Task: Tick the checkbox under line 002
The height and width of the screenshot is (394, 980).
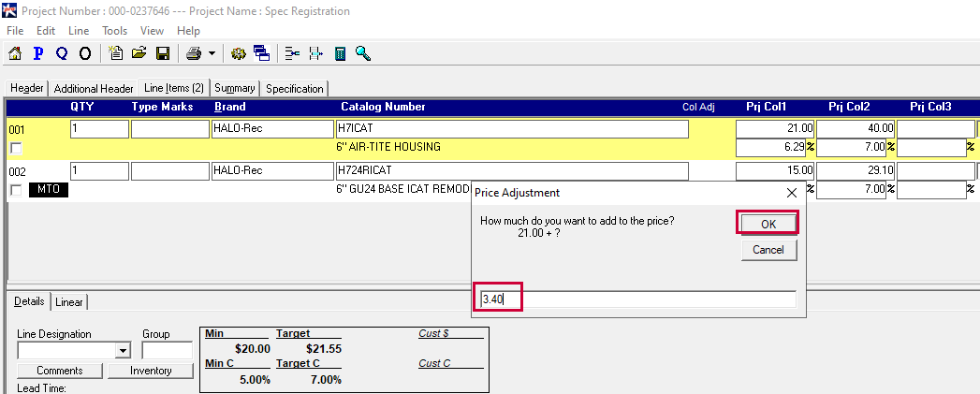Action: (15, 191)
